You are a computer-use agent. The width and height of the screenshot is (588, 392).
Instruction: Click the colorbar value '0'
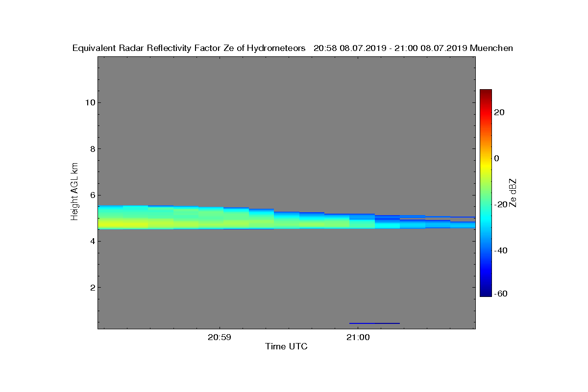pos(497,158)
